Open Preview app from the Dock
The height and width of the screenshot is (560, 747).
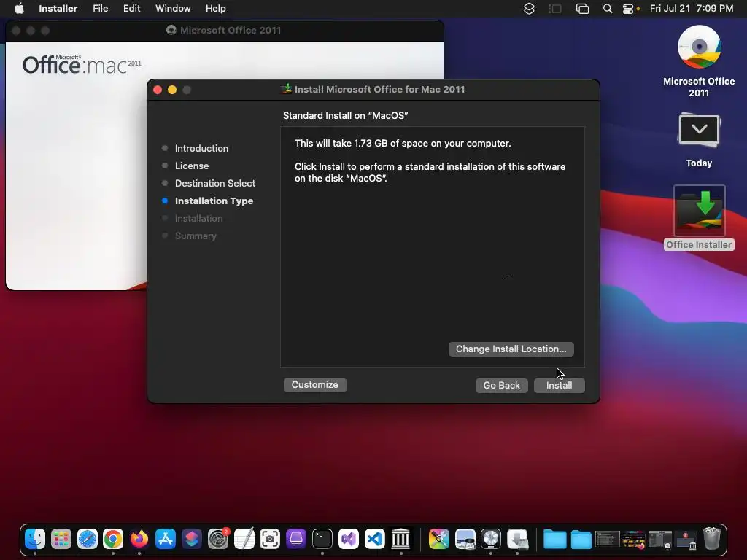(x=465, y=539)
